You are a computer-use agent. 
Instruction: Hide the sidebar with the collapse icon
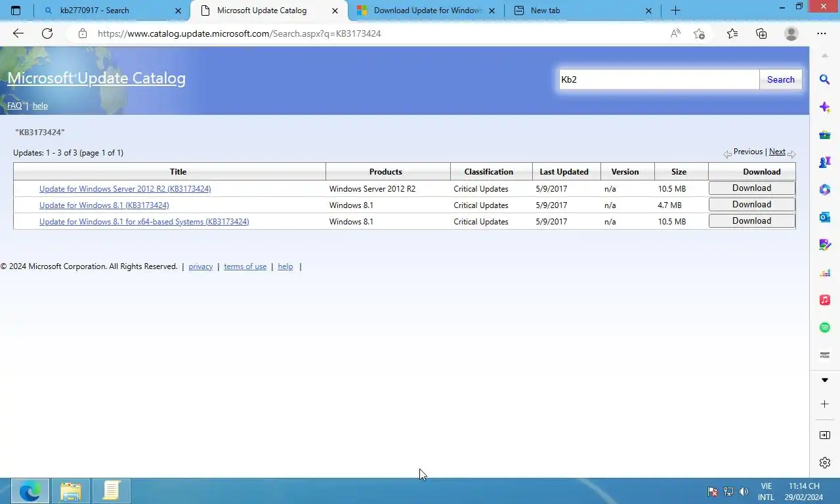tap(825, 435)
